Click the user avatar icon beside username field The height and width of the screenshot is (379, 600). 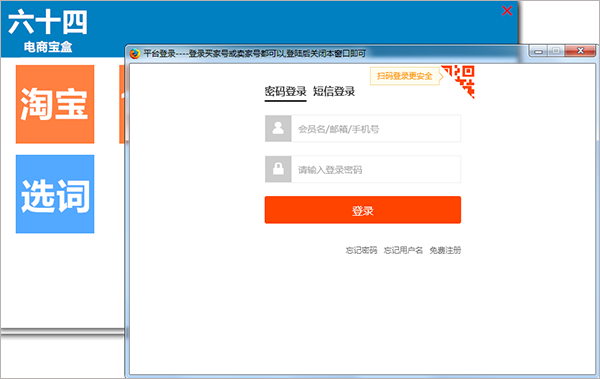click(x=278, y=129)
